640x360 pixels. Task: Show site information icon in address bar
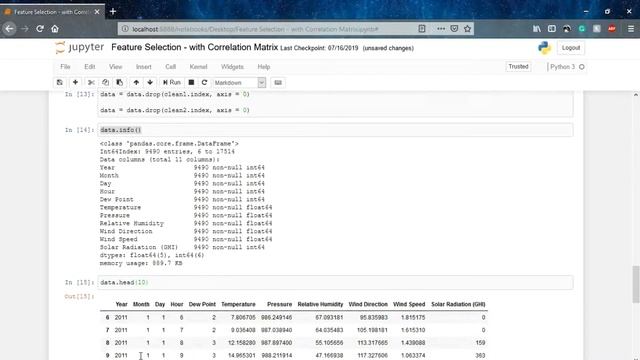(x=125, y=29)
